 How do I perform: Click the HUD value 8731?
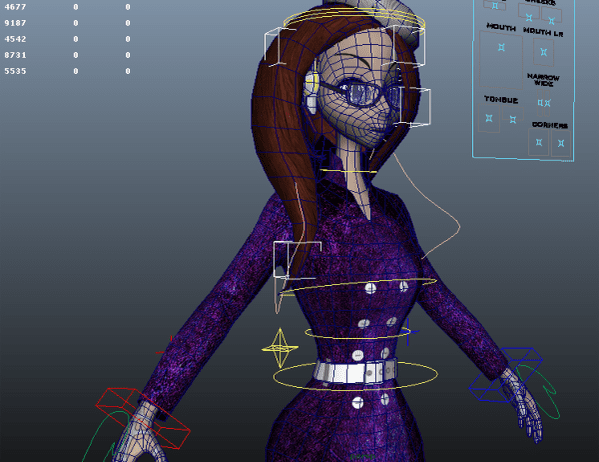click(15, 55)
